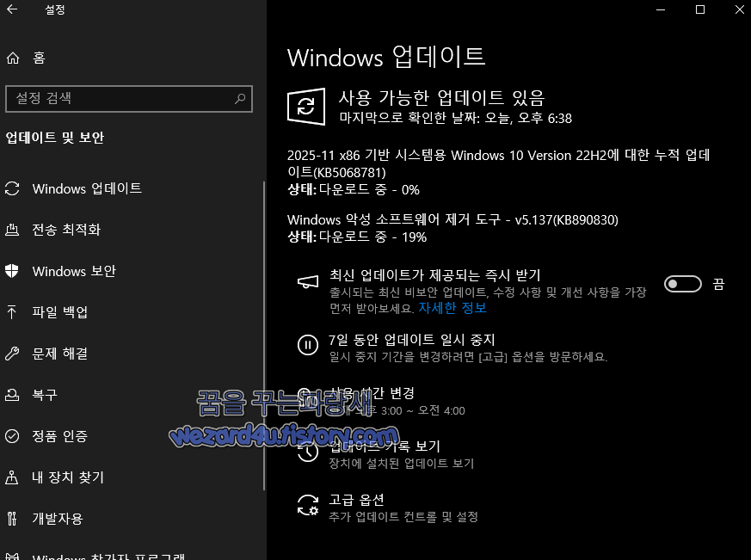Viewport: 751px width, 560px height.
Task: Click 마지막으로 확인한 날짜 text
Action: [x=455, y=118]
